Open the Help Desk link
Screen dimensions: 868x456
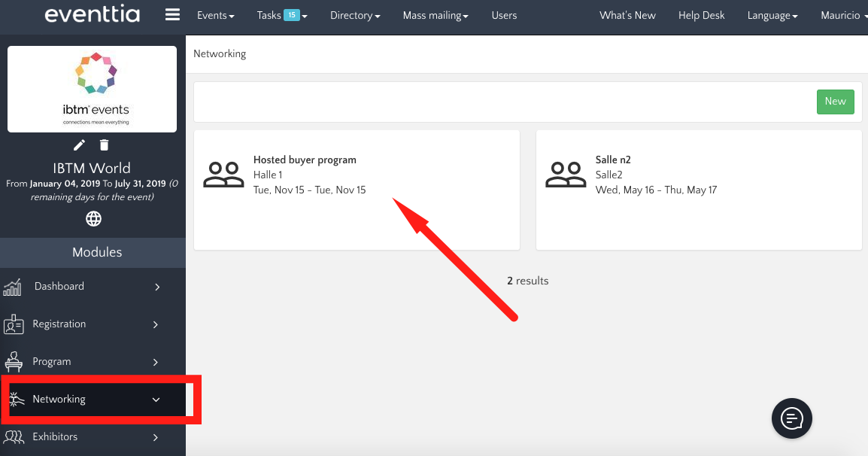click(x=701, y=15)
